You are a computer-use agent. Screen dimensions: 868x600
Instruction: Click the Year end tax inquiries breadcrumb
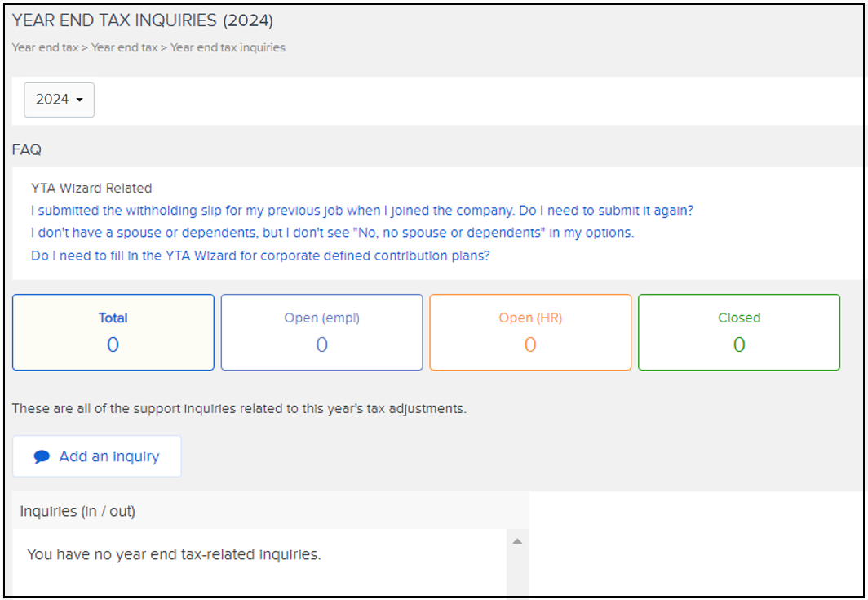(x=228, y=47)
